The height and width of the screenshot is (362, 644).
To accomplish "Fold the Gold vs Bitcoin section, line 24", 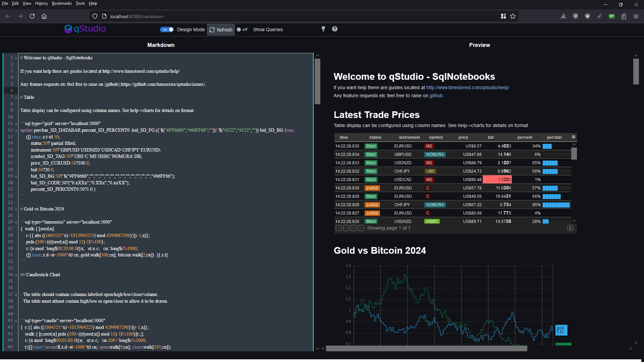I will [x=16, y=209].
